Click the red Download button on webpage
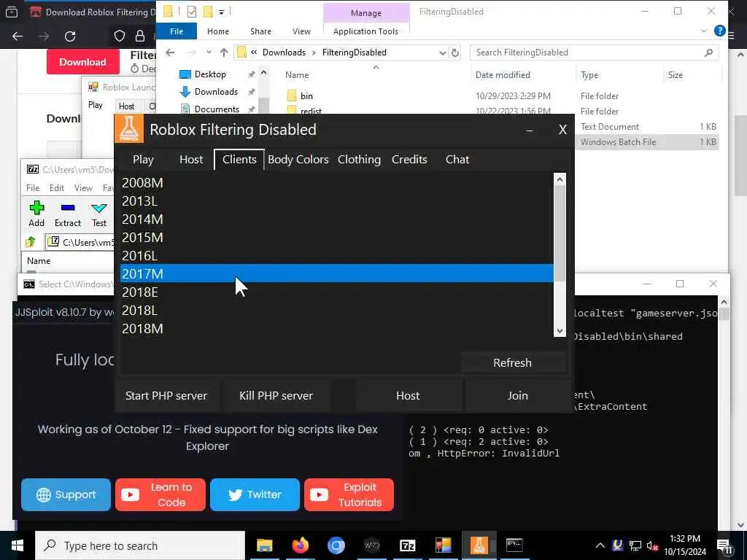 click(83, 62)
